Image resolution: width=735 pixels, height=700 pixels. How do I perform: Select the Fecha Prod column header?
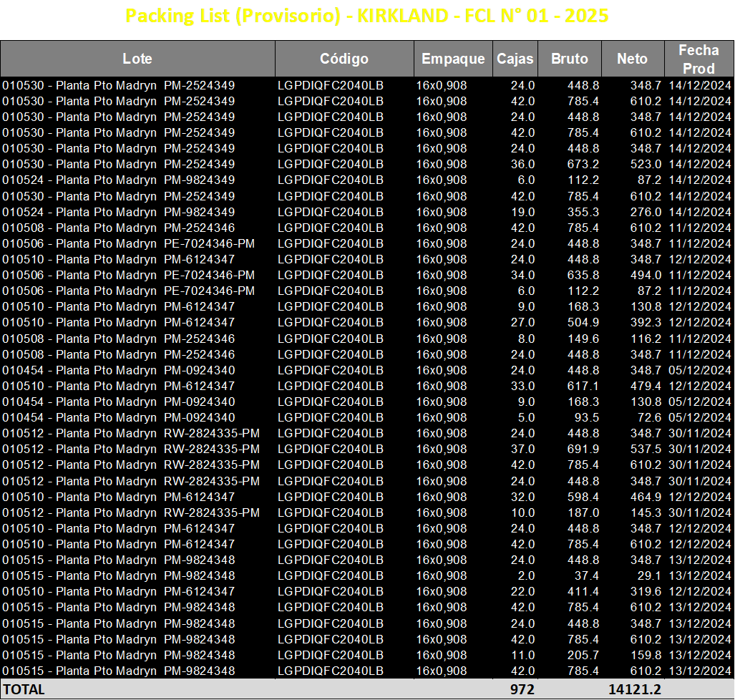(699, 59)
